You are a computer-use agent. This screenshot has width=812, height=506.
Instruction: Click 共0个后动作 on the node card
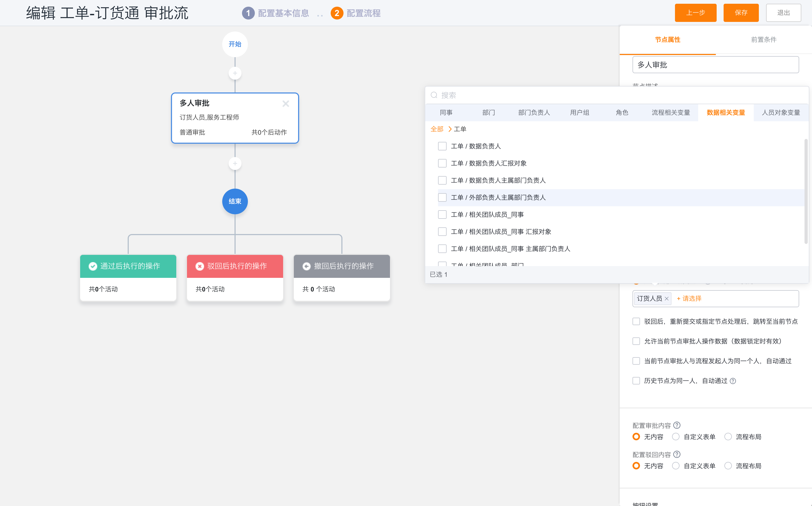click(269, 132)
